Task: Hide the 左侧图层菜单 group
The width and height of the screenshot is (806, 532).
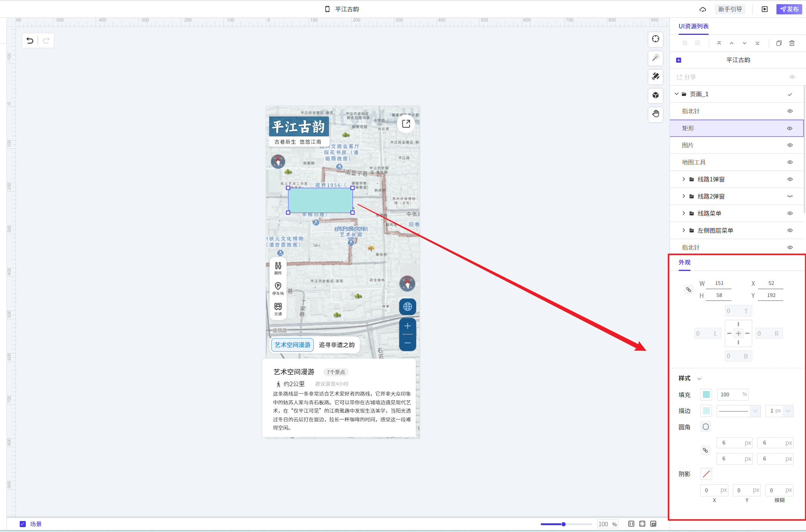Action: tap(790, 230)
